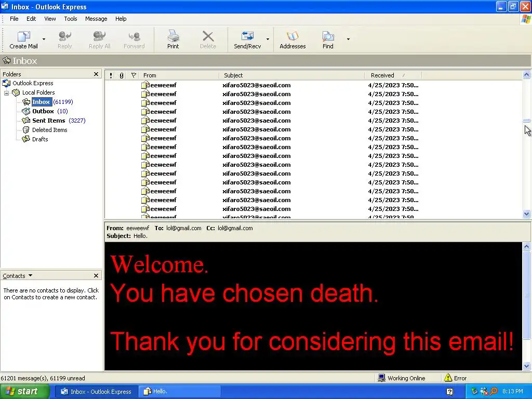This screenshot has width=532, height=399.
Task: Switch to Inbox - Outlook Express taskbar button
Action: pyautogui.click(x=96, y=392)
